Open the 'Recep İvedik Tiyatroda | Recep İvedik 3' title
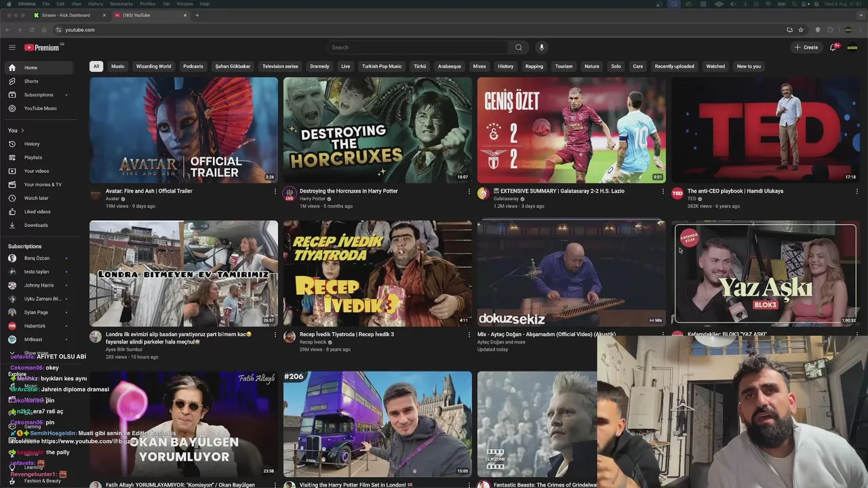Screen dimensions: 868x488 pyautogui.click(x=347, y=334)
